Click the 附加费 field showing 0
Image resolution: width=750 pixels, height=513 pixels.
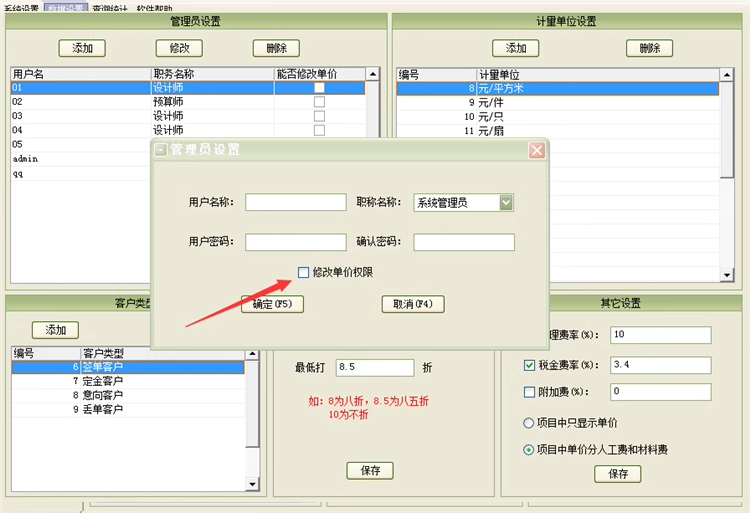pyautogui.click(x=661, y=392)
